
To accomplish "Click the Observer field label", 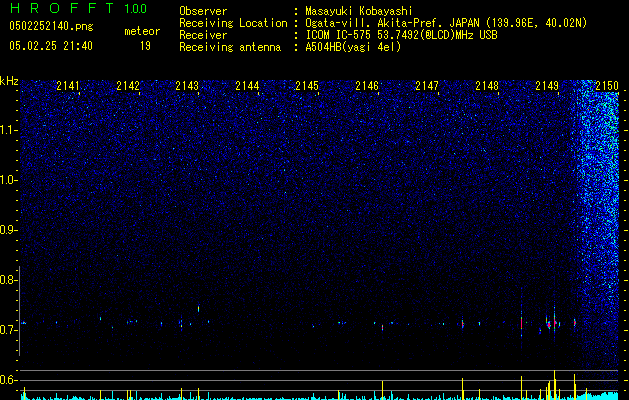I will coord(203,11).
